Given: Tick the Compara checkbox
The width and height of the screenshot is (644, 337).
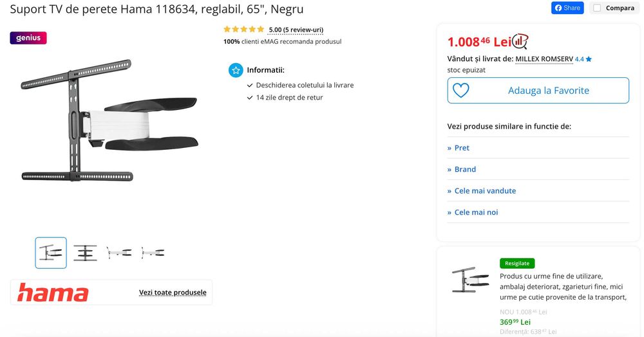Looking at the screenshot, I should (x=597, y=8).
